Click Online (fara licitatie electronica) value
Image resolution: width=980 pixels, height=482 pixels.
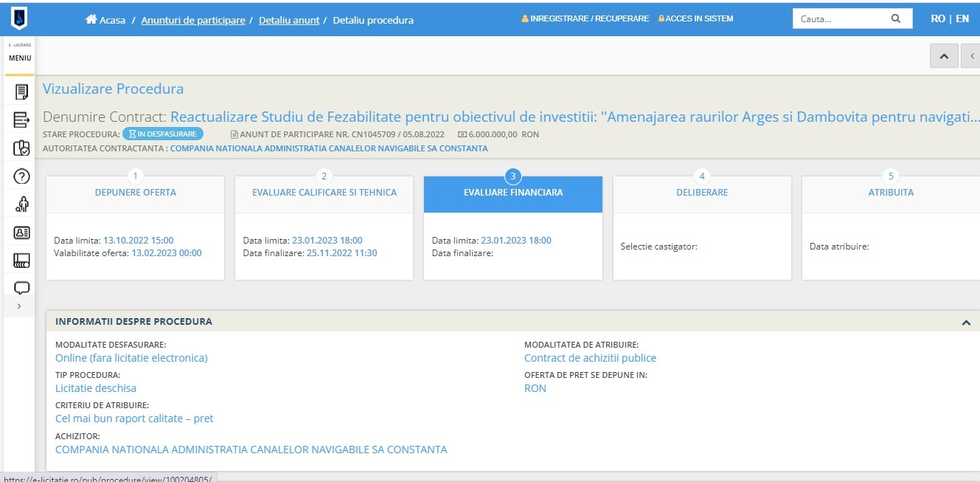pyautogui.click(x=131, y=358)
